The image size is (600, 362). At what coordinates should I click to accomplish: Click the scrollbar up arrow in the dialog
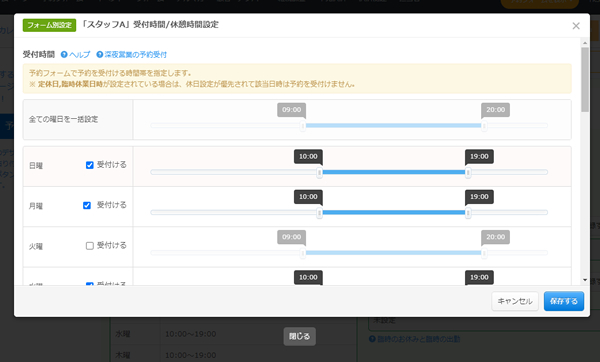585,43
